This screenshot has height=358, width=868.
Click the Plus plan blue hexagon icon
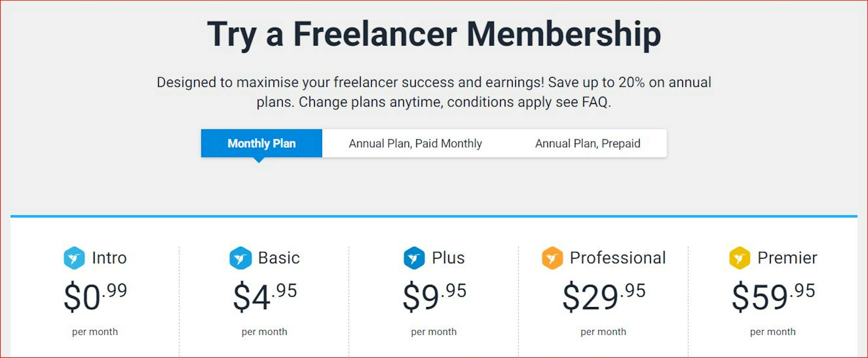tap(414, 258)
